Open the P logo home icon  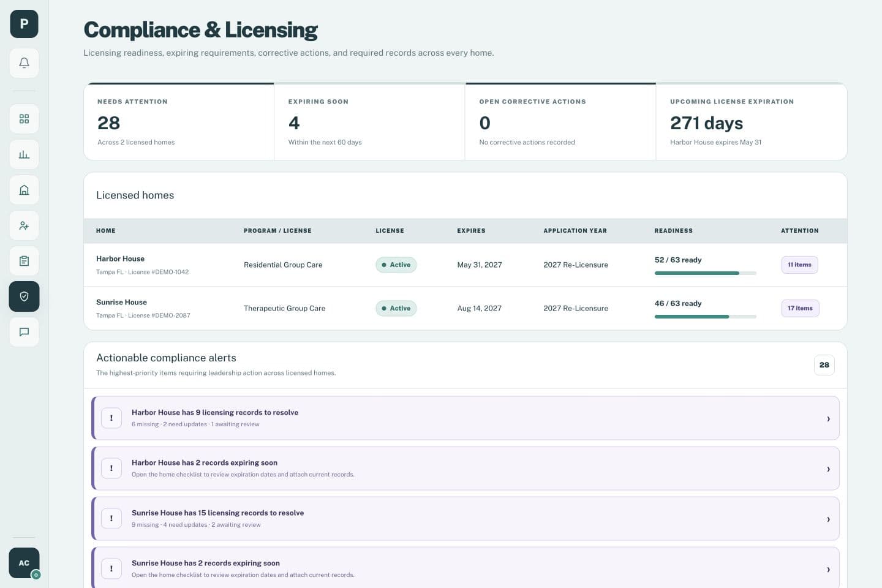[x=24, y=24]
